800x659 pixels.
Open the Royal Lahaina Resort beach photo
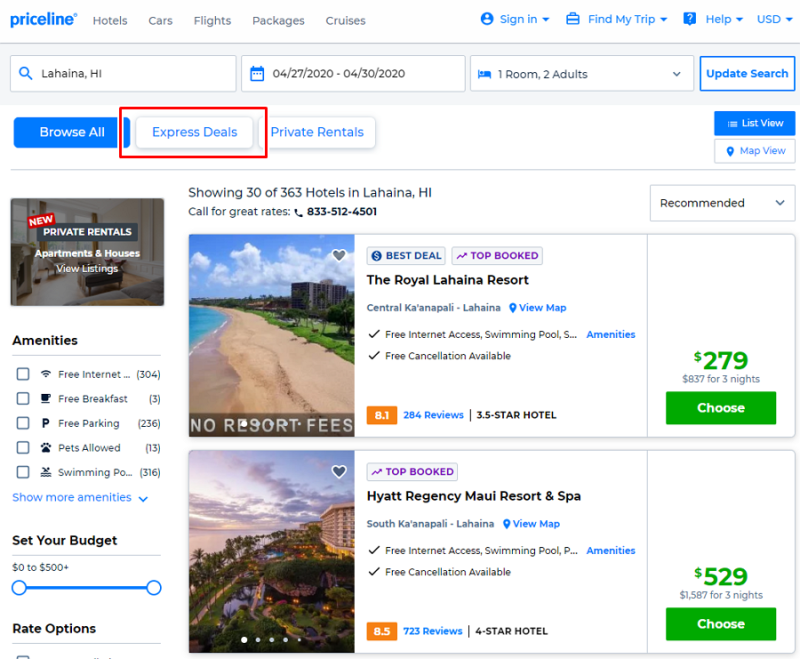coord(271,336)
